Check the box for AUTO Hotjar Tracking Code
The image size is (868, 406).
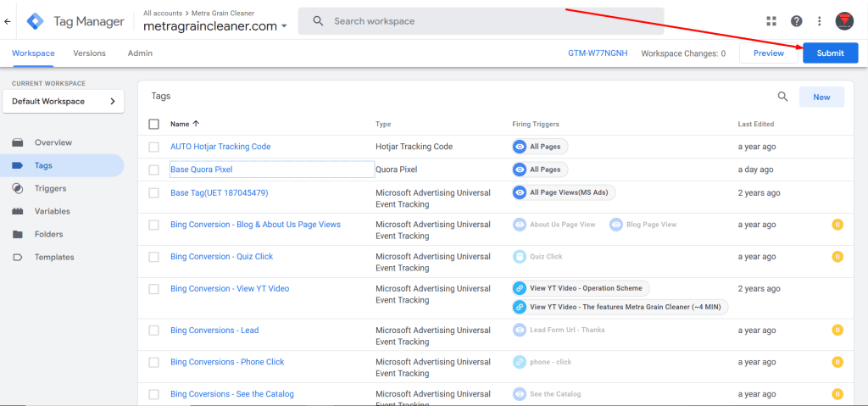point(153,147)
